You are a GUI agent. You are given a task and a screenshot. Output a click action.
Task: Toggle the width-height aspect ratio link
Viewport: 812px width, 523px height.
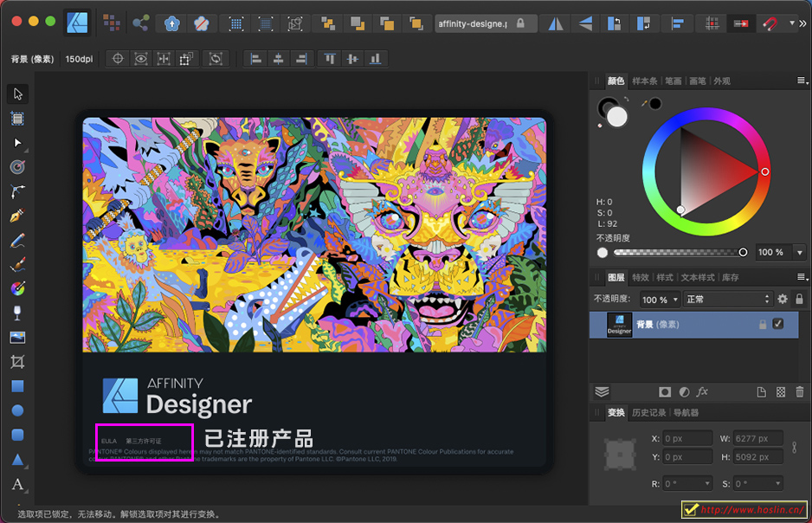(794, 448)
